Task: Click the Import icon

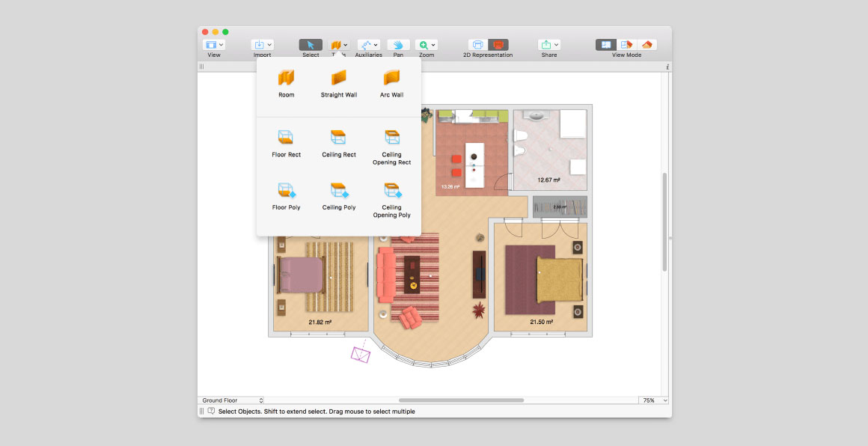Action: [x=258, y=45]
